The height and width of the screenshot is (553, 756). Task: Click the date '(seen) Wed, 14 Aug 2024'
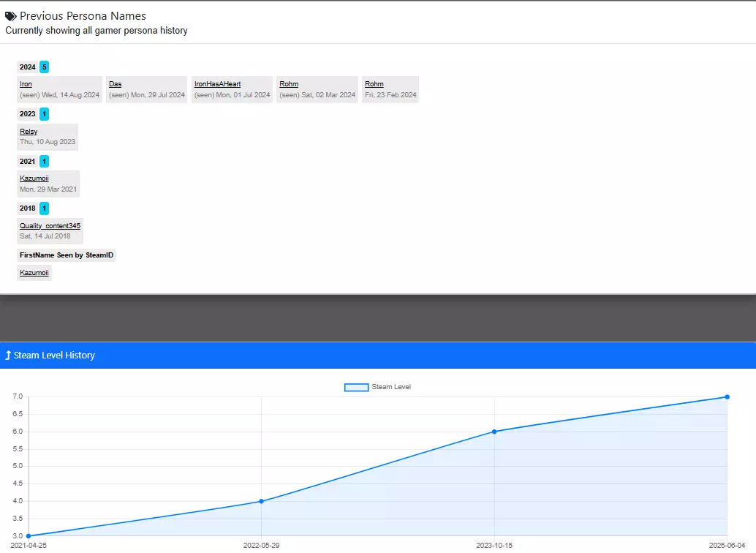[x=60, y=95]
